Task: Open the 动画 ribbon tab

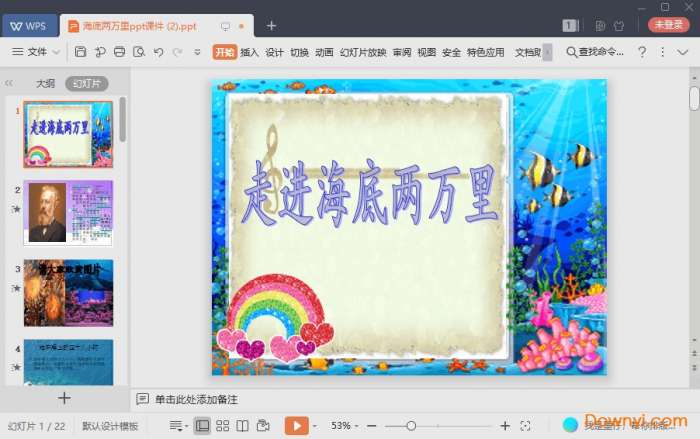Action: [x=324, y=52]
